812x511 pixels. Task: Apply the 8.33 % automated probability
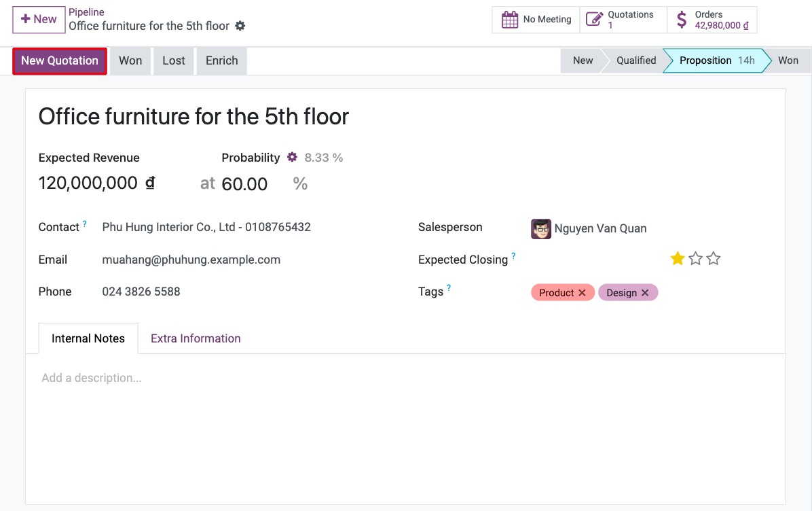(324, 158)
